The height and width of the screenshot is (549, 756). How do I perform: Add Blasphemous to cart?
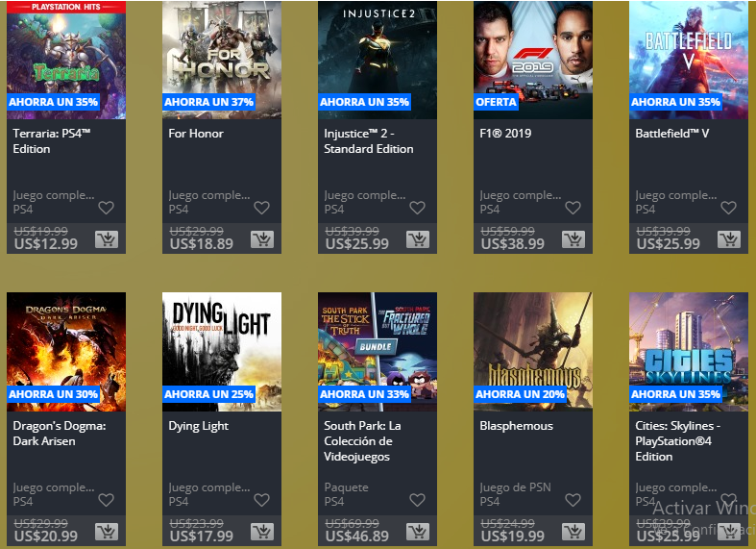[573, 532]
